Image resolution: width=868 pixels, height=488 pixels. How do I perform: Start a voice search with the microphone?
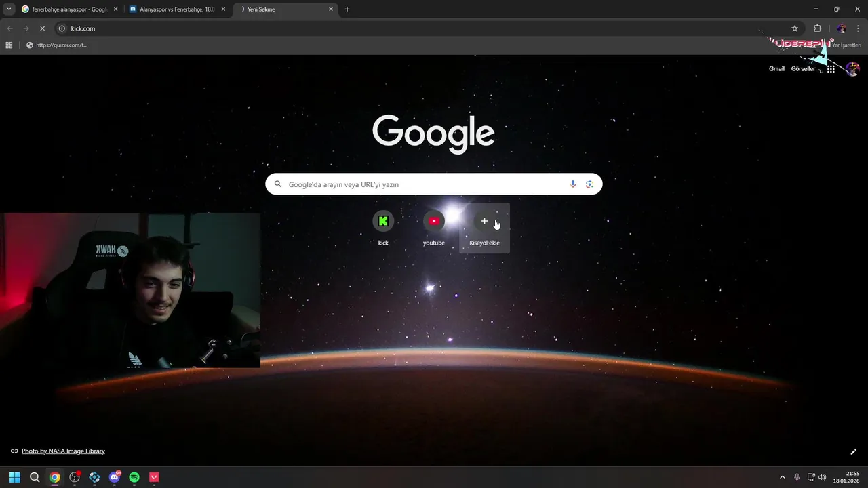(x=573, y=184)
